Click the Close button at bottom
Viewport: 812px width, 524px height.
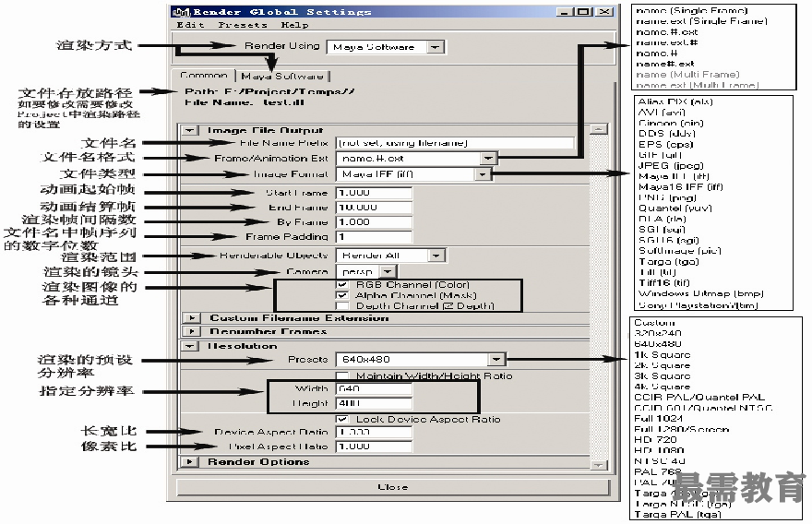point(393,487)
